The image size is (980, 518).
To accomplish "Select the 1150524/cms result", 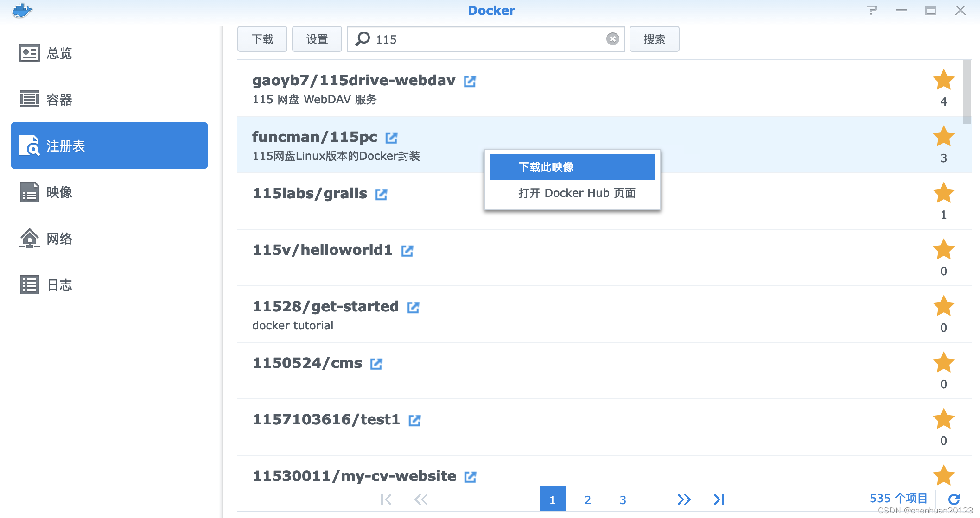I will click(604, 371).
